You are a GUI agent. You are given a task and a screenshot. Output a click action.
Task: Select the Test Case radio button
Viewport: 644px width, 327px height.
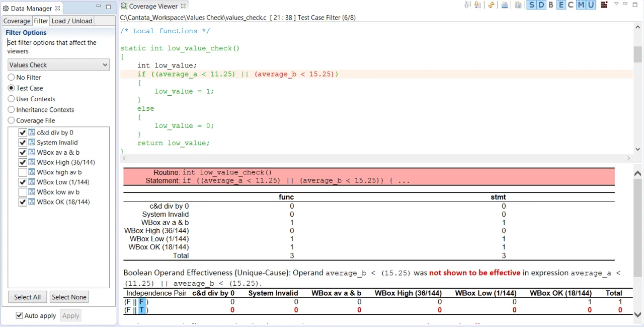click(x=11, y=88)
